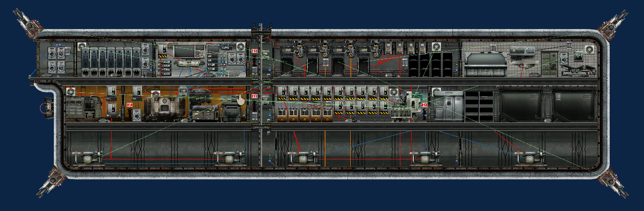Select the conveyor machine in the tiled room corner
Viewport: 644px width, 211px height.
point(579,70)
